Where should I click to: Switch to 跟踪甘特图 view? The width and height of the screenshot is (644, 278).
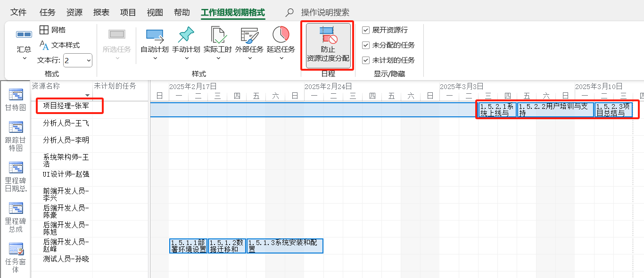point(16,136)
